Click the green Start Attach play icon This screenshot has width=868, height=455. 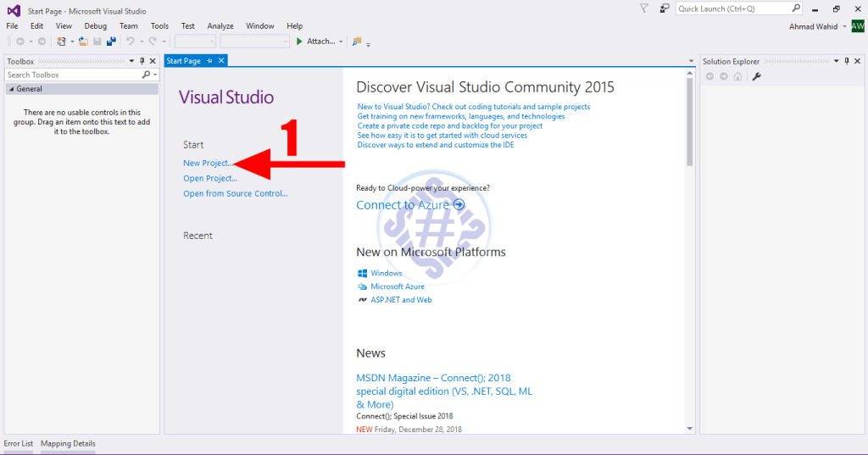coord(299,41)
